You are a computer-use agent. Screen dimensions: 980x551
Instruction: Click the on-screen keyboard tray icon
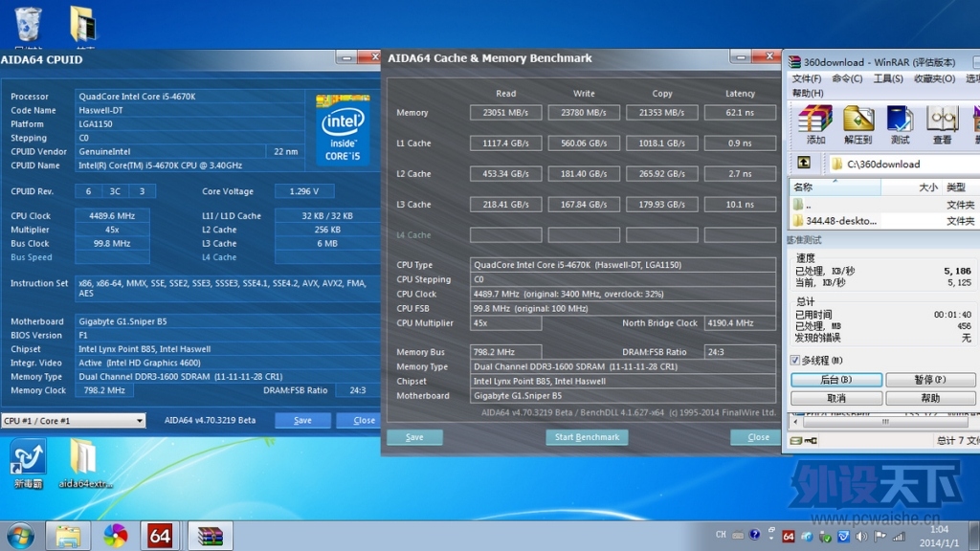click(738, 536)
